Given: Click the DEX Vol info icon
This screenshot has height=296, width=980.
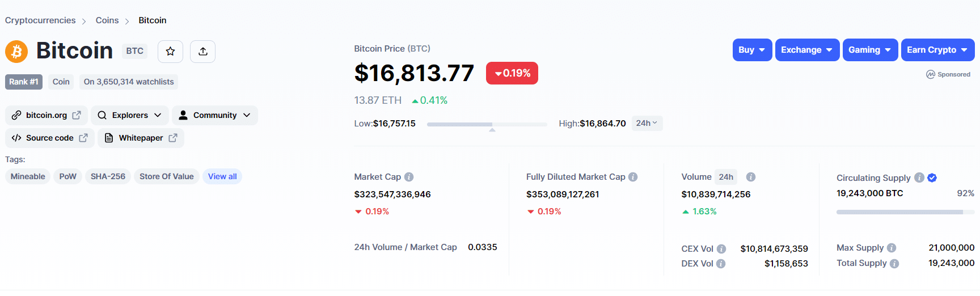Looking at the screenshot, I should pyautogui.click(x=721, y=264).
